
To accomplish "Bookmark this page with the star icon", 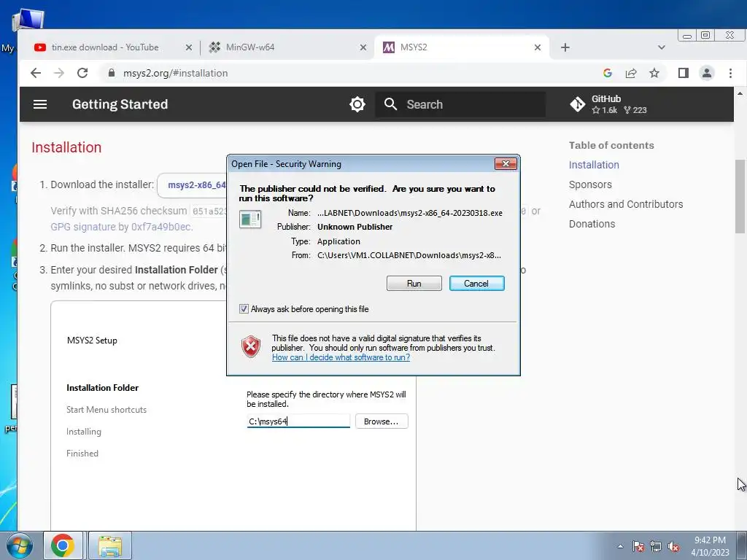I will [654, 73].
